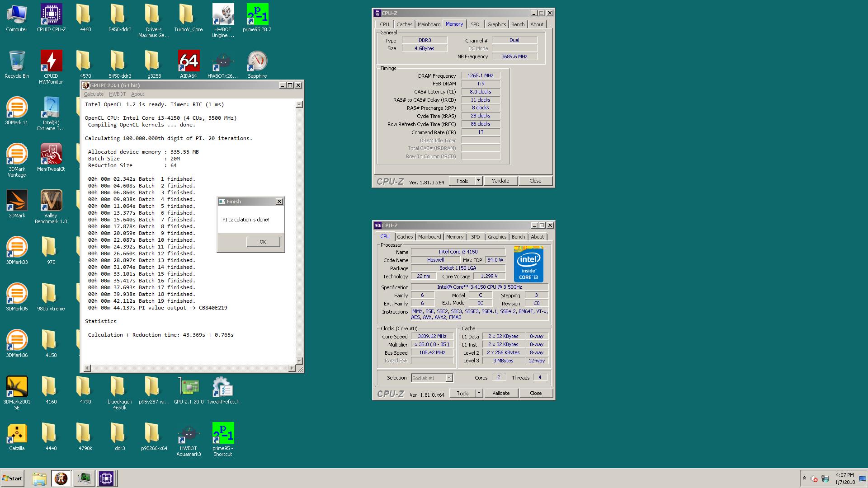
Task: Click GPUPI horizontal scroll right arrow
Action: point(292,368)
